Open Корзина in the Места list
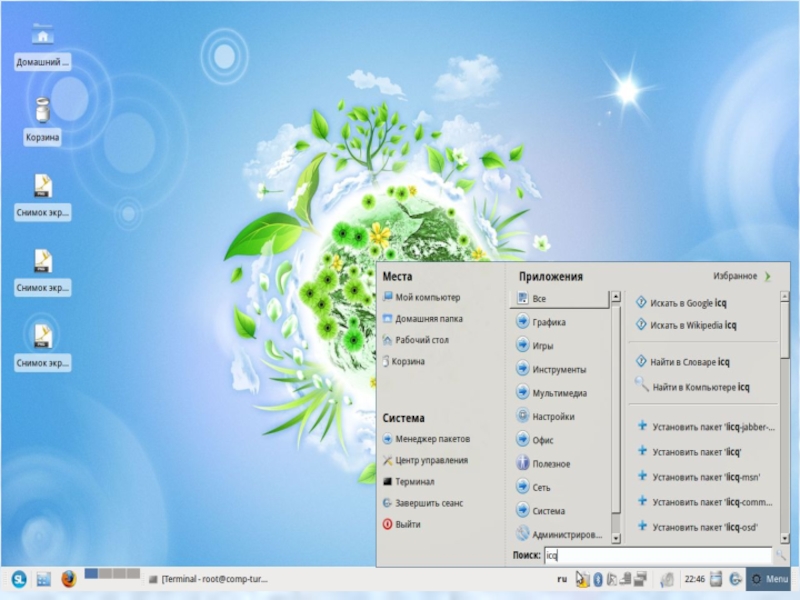800x600 pixels. [404, 361]
